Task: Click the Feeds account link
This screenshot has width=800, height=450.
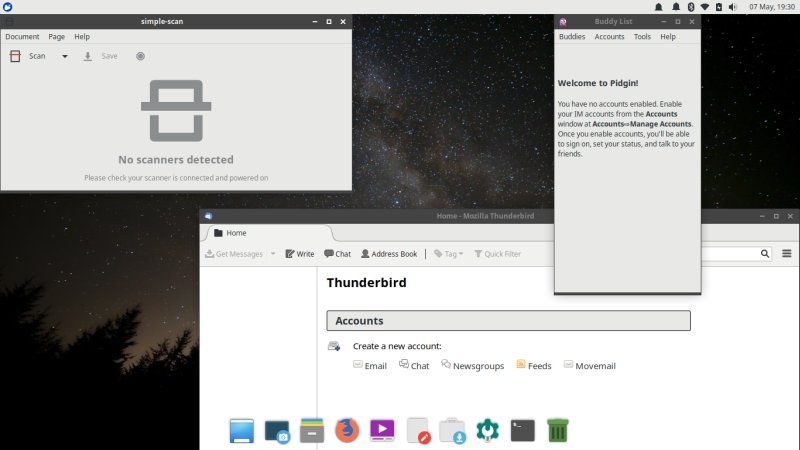Action: [534, 365]
